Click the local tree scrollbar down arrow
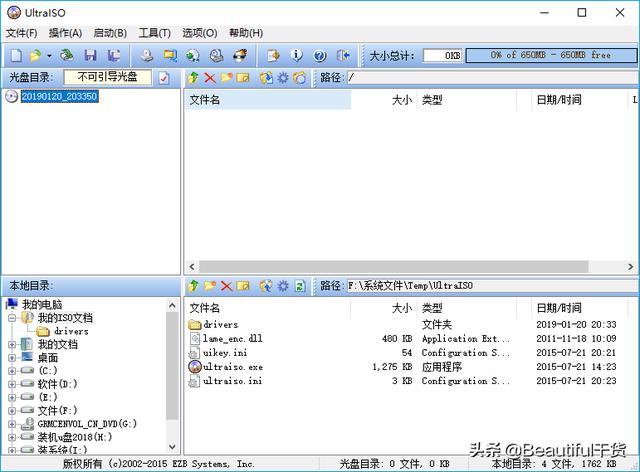640x472 pixels. coord(172,447)
